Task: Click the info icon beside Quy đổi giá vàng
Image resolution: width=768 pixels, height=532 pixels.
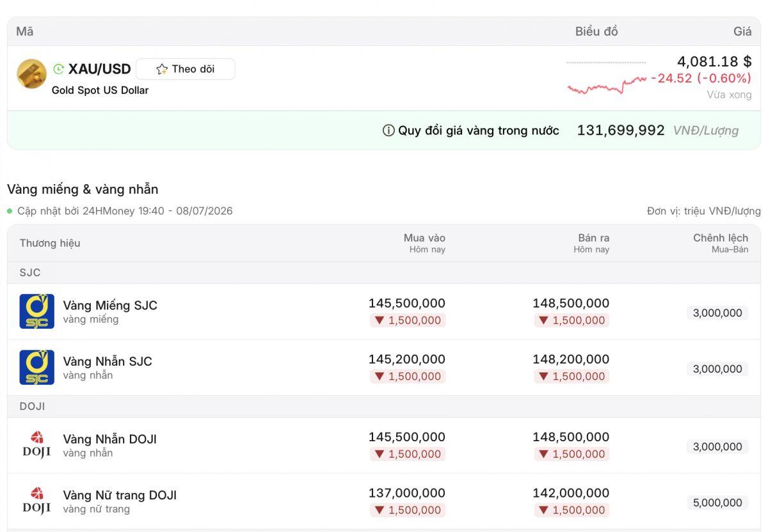Action: [388, 130]
